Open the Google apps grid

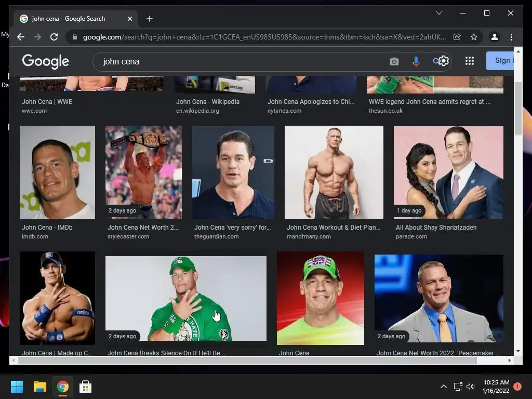pyautogui.click(x=470, y=61)
